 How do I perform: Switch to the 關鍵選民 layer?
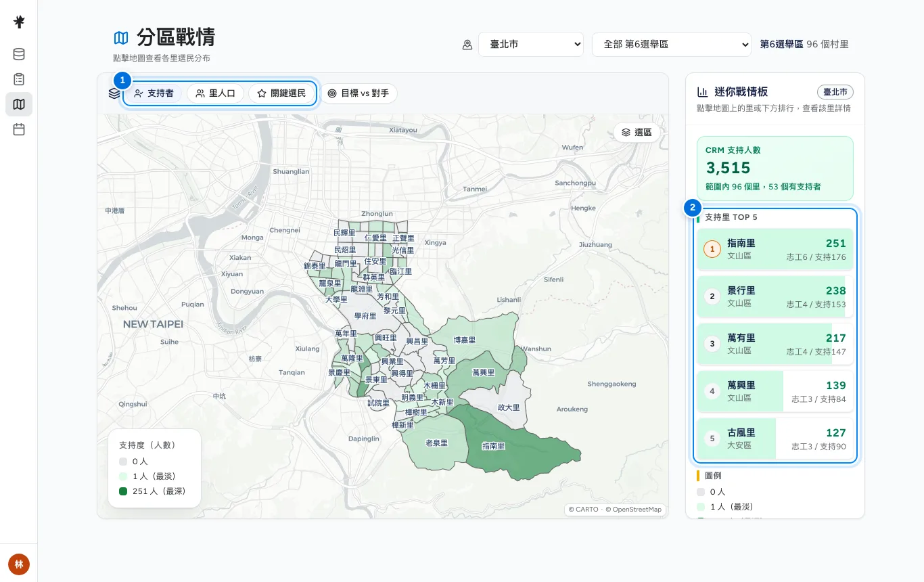click(281, 93)
